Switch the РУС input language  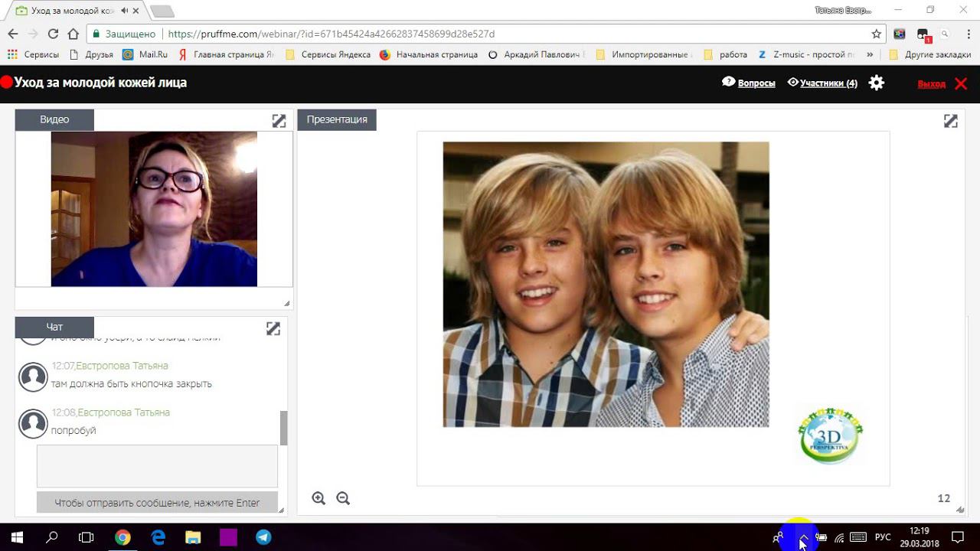(x=883, y=537)
